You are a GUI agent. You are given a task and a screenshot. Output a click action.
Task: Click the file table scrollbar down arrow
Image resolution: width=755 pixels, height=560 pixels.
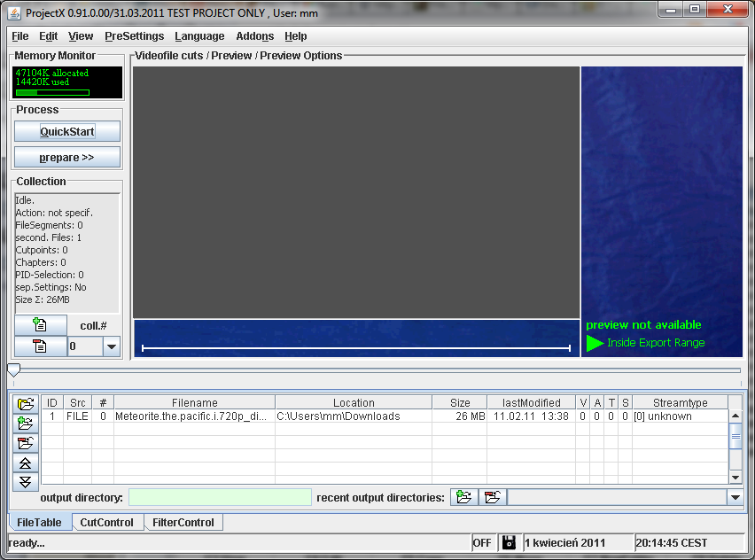(736, 478)
